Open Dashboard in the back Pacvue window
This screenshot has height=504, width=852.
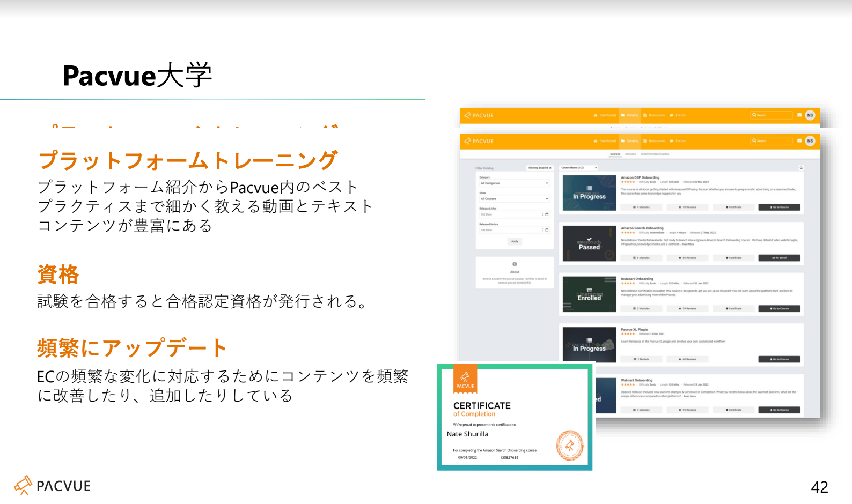click(x=605, y=115)
